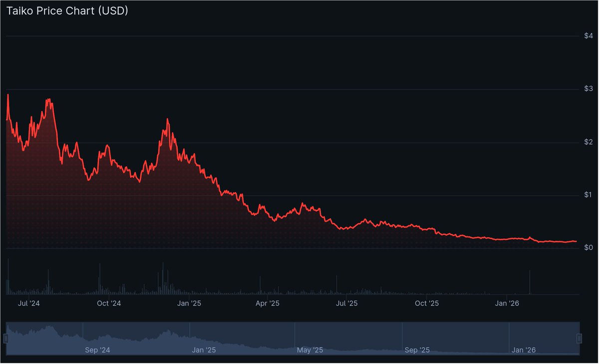Click the $4 price axis label
The width and height of the screenshot is (599, 364).
pos(588,36)
